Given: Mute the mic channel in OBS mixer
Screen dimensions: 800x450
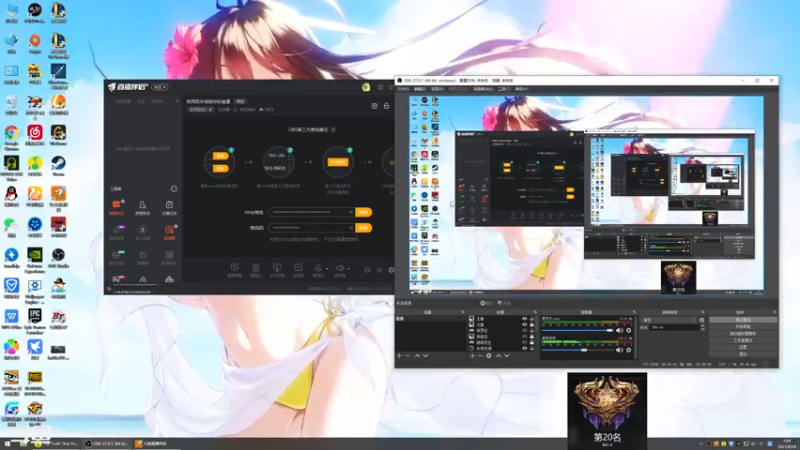Looking at the screenshot, I should [x=619, y=331].
